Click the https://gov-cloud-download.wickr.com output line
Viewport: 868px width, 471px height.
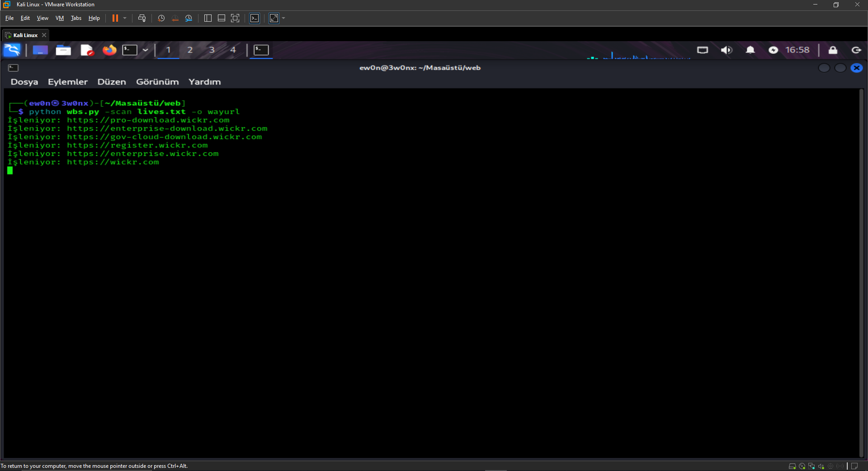pos(135,137)
